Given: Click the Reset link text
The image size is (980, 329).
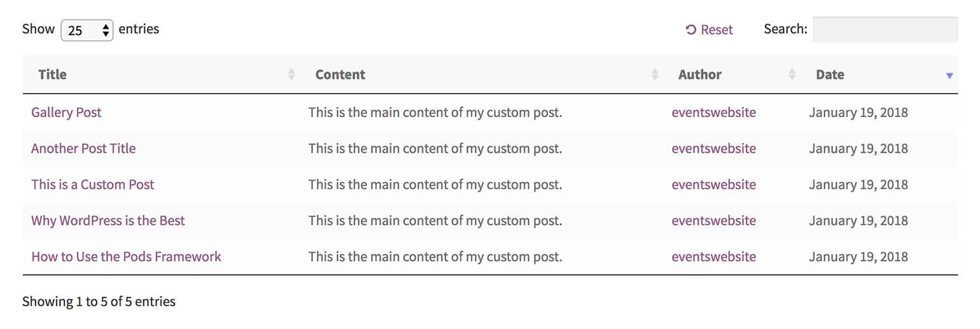Looking at the screenshot, I should [x=717, y=29].
